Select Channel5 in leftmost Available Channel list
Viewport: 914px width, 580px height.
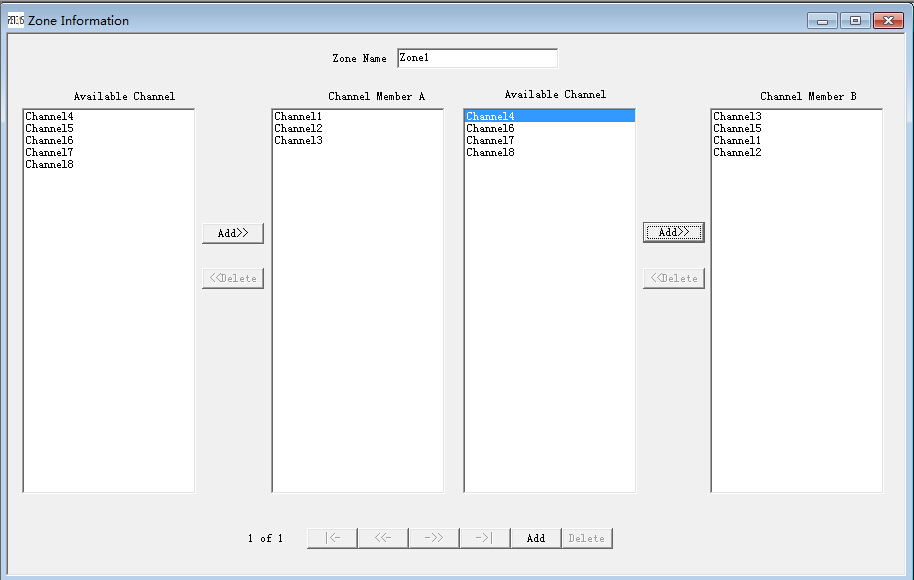point(50,129)
